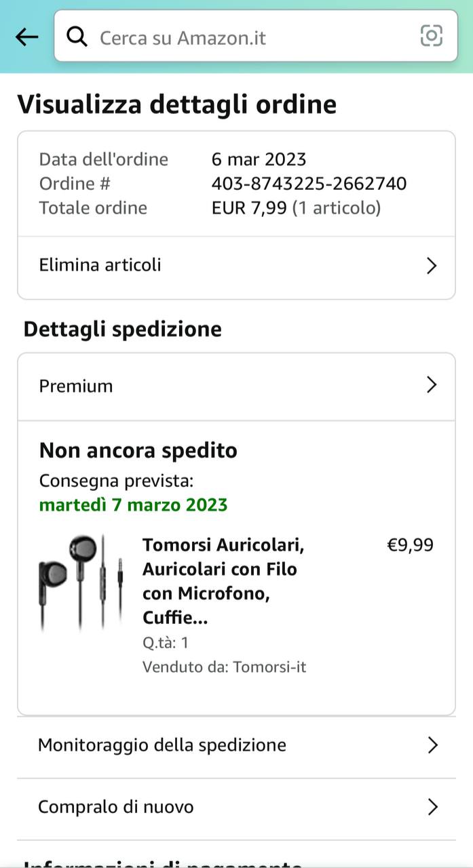Choose Compralo di nuovo
Viewport: 473px width, 868px height.
[x=116, y=807]
